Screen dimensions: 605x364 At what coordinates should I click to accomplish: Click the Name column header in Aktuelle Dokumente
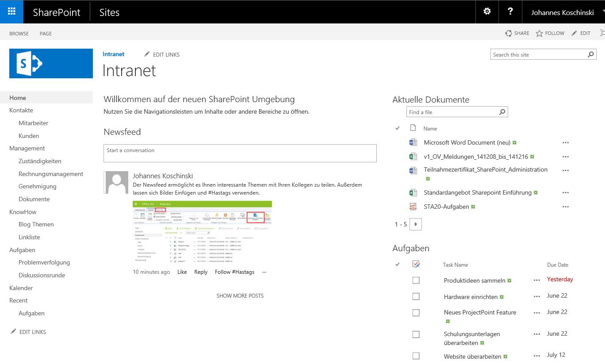point(430,128)
